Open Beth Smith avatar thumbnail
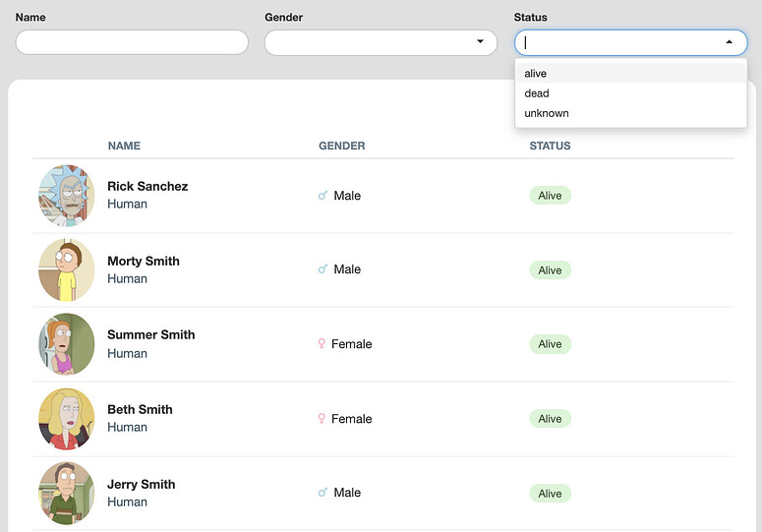This screenshot has width=762, height=532. point(67,418)
